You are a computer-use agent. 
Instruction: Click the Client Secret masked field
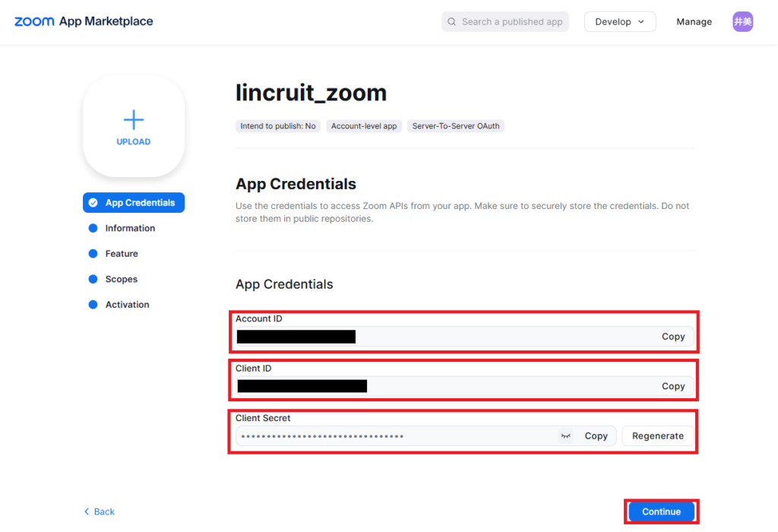point(395,436)
